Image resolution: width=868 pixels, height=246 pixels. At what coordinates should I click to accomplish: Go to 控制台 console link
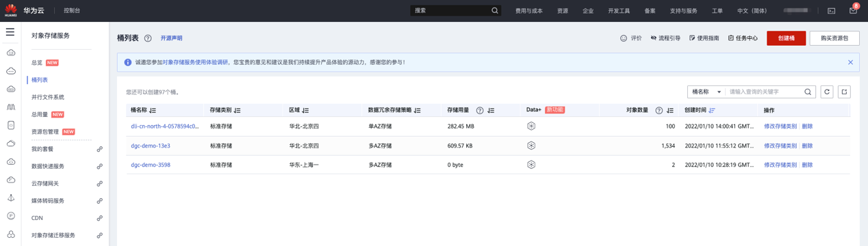point(72,11)
